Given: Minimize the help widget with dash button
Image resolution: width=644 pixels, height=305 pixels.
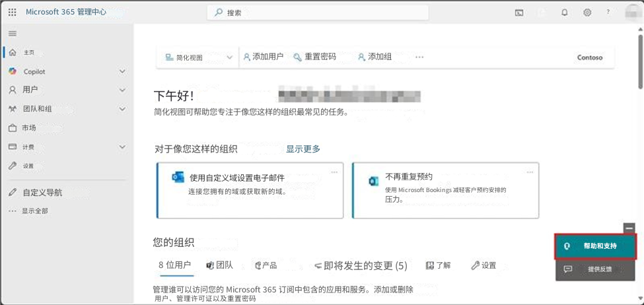Looking at the screenshot, I should 629,228.
